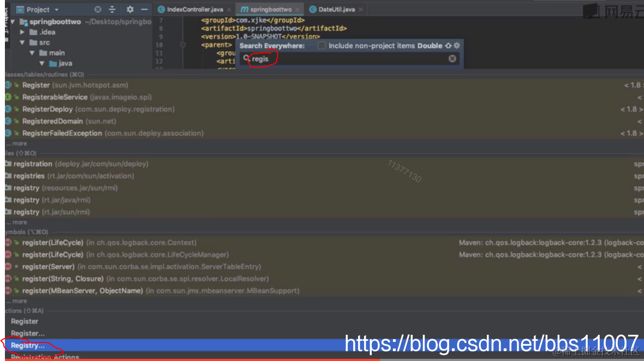The width and height of the screenshot is (644, 361).
Task: Toggle fold marker at parent tag line
Action: tap(183, 45)
